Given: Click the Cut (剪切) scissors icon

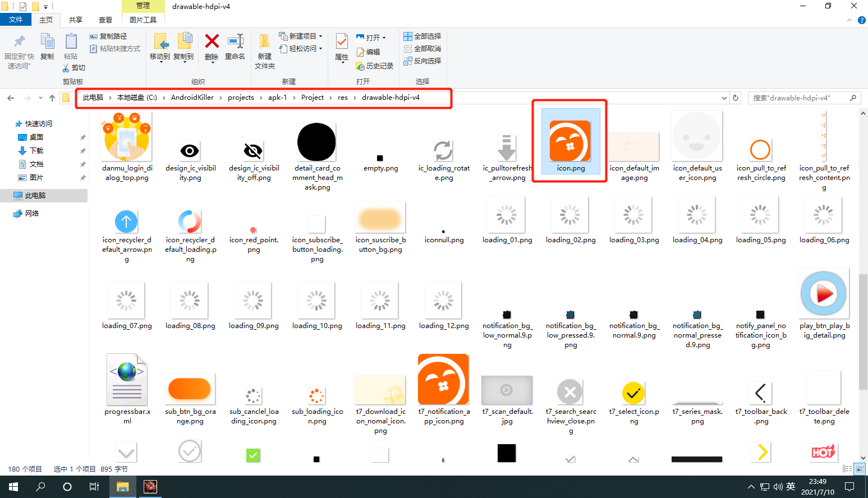Looking at the screenshot, I should click(66, 68).
